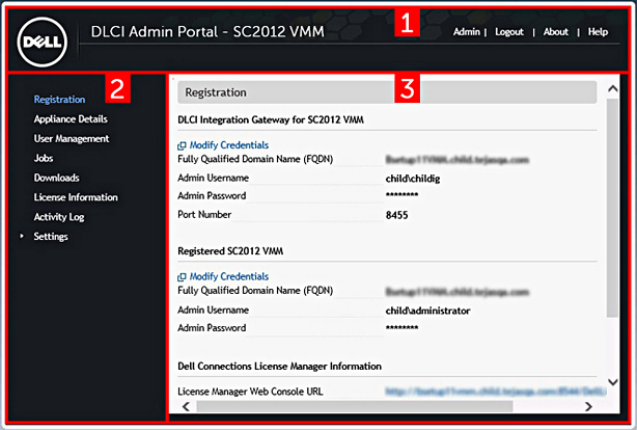This screenshot has width=637, height=430.
Task: Click the vertical scrollbar thumb
Action: [613, 207]
